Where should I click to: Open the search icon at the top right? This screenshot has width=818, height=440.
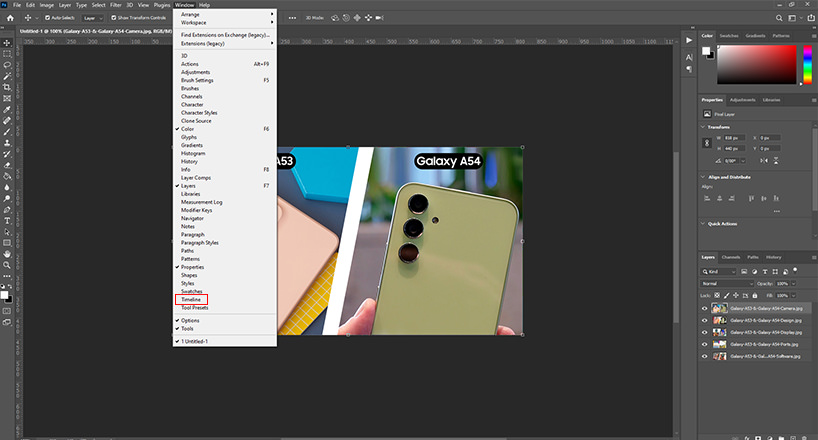tap(779, 18)
